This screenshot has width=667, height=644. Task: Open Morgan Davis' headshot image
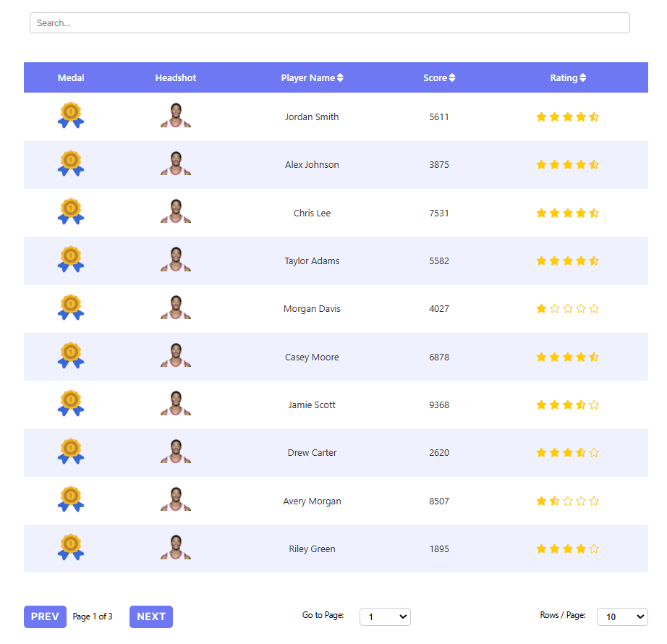click(x=176, y=308)
